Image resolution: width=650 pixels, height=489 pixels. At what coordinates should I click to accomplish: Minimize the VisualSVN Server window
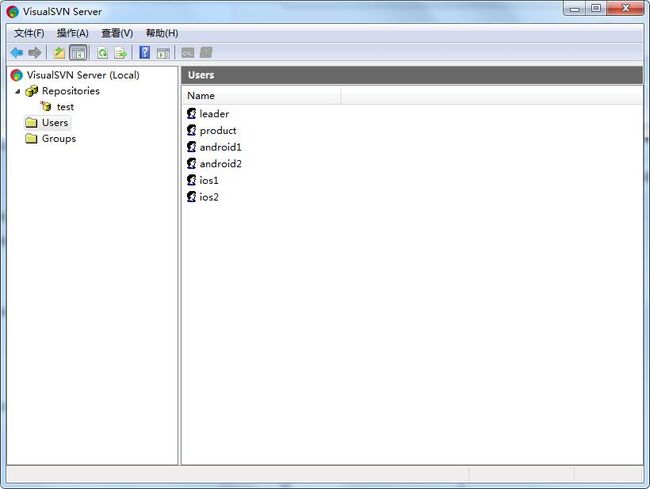point(575,9)
